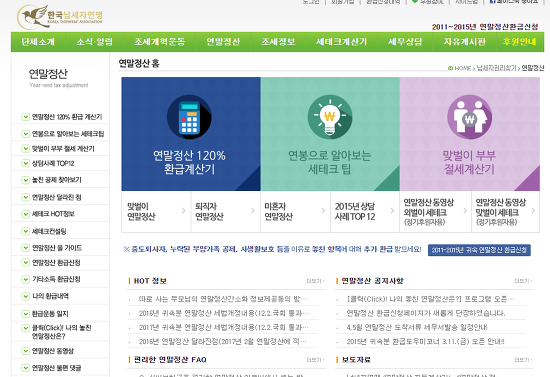Viewport: 550px width, 377px height.
Task: Open the 조세정보 menu
Action: click(278, 42)
